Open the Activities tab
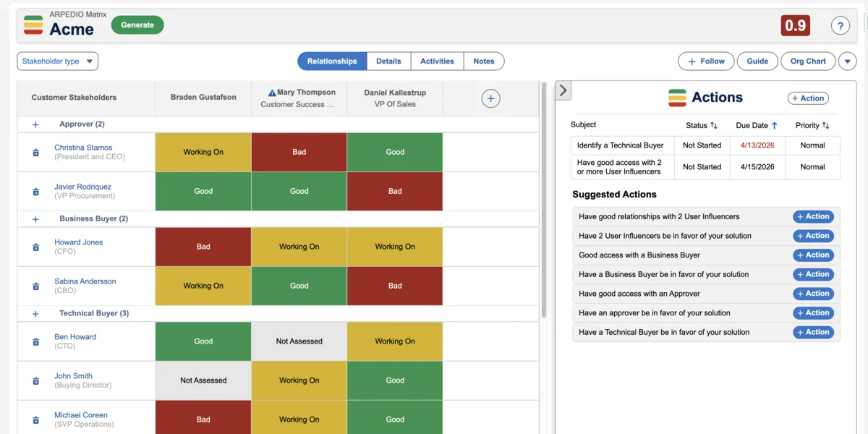 coord(437,61)
